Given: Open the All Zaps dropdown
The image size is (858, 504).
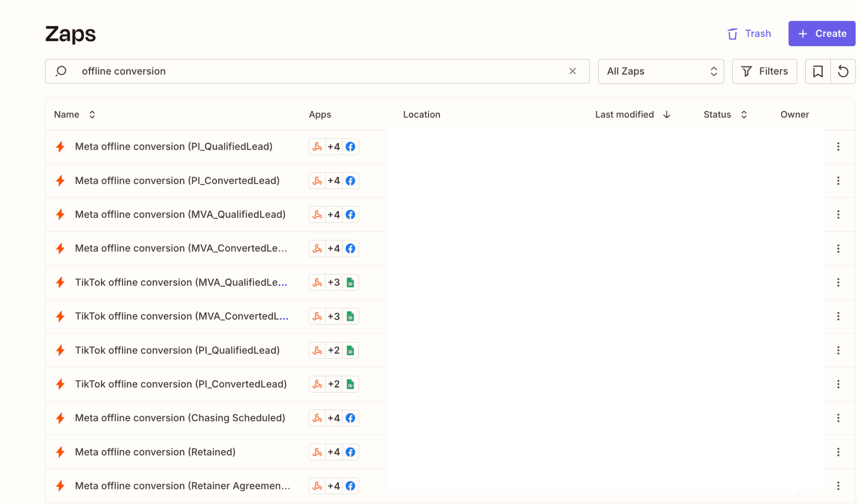Looking at the screenshot, I should click(661, 71).
